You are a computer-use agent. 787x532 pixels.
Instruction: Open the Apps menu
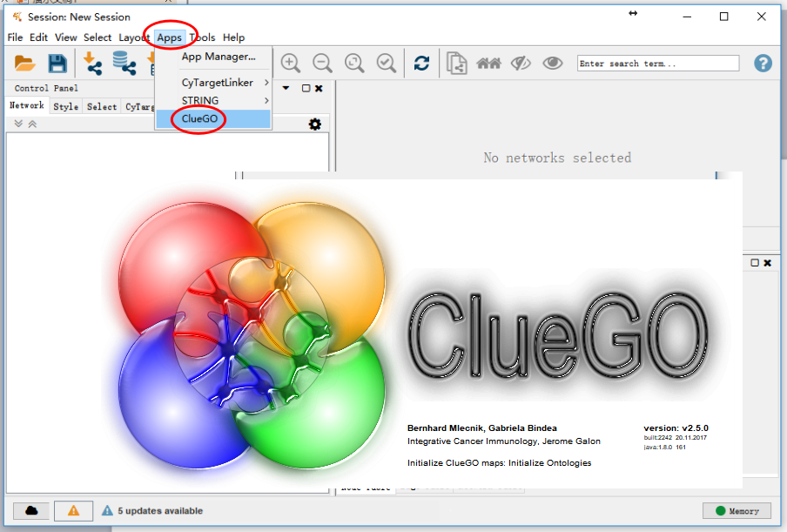169,37
